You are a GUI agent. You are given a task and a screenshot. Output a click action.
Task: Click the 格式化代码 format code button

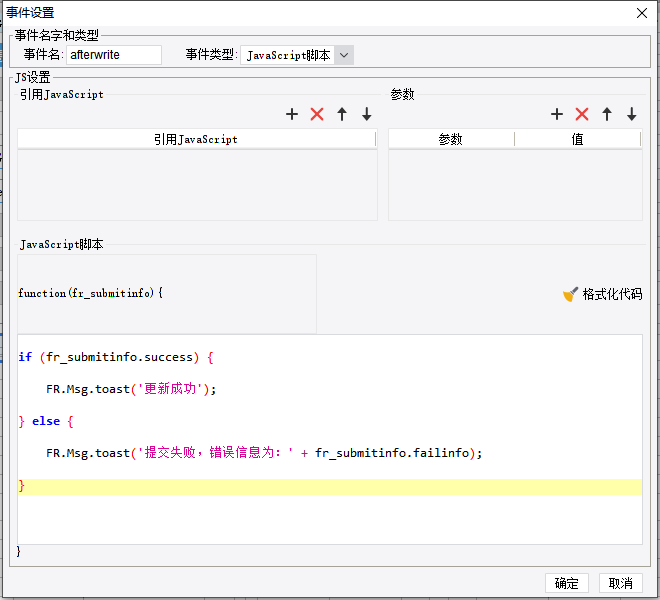click(602, 294)
